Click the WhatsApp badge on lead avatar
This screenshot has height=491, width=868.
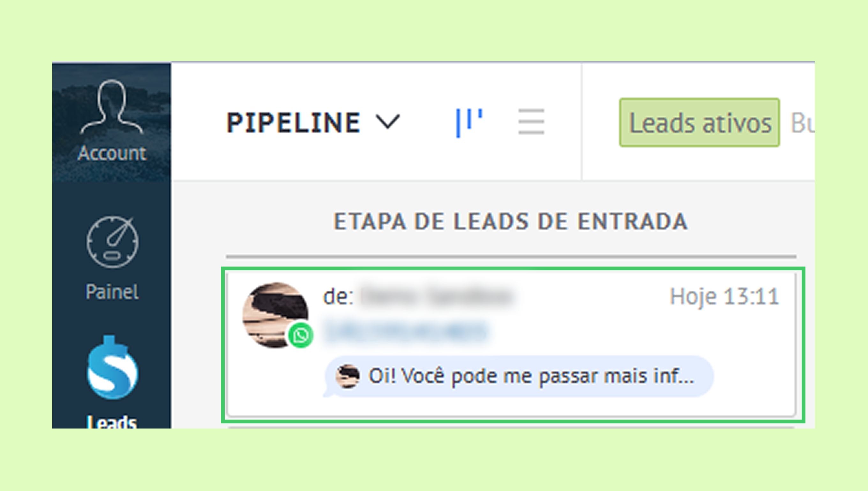tap(300, 335)
